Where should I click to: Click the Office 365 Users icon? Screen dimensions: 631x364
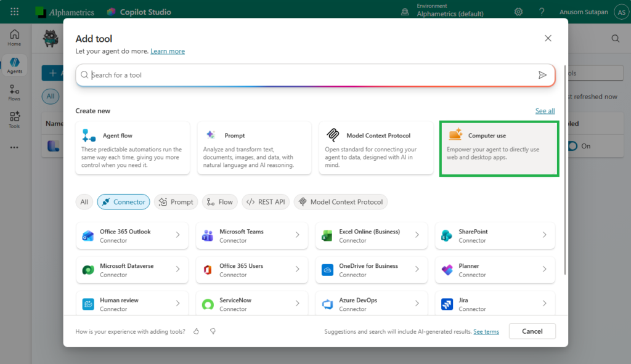pyautogui.click(x=208, y=270)
